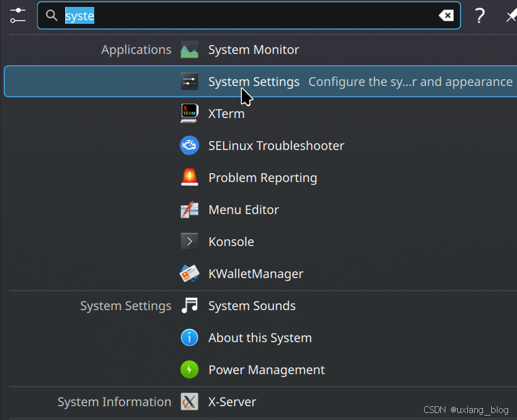Image resolution: width=517 pixels, height=420 pixels.
Task: Open the KWalletManager result
Action: coord(256,274)
